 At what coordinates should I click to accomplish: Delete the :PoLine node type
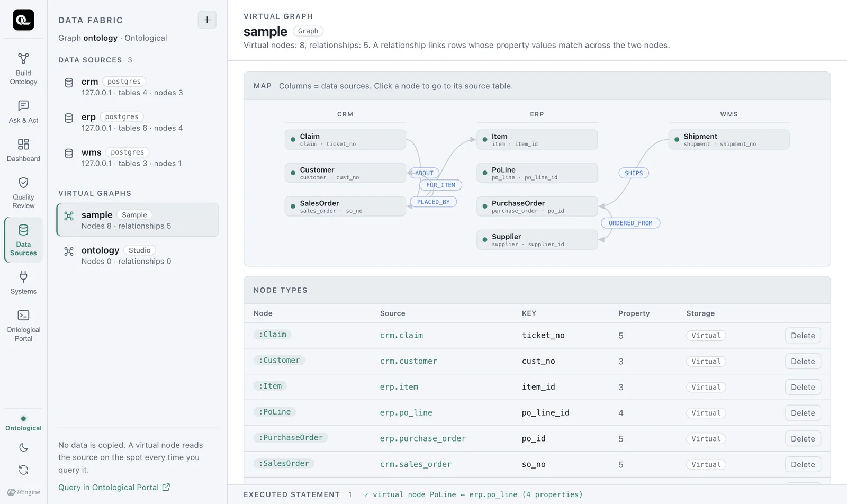(803, 413)
